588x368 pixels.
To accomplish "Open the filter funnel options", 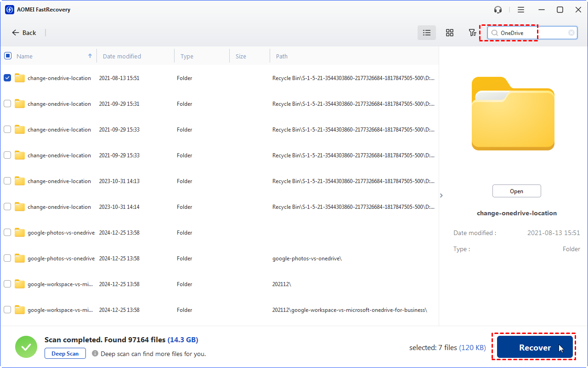I will point(472,33).
